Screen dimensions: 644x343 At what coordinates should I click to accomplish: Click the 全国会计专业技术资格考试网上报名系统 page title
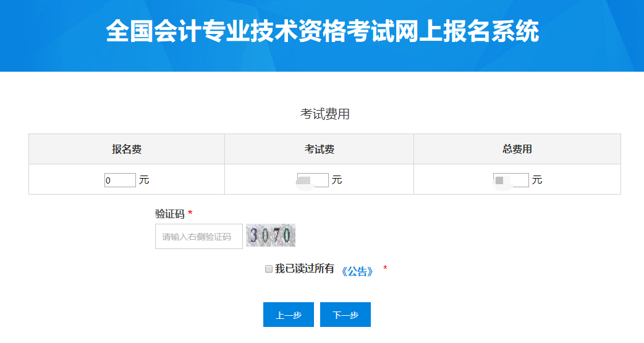tap(322, 32)
